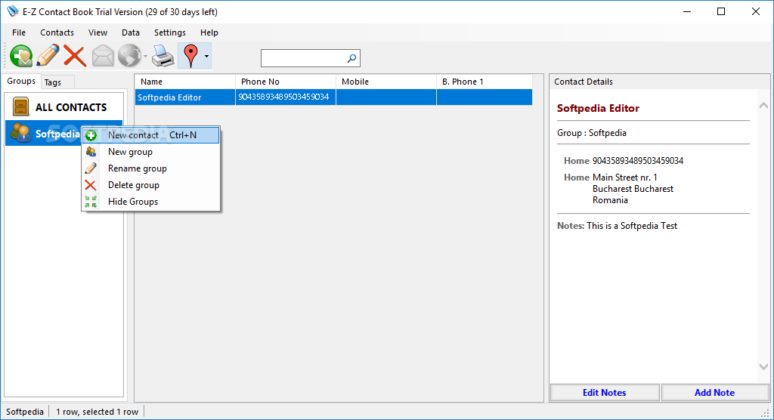774x420 pixels.
Task: Select Hide Groups in context menu
Action: [x=132, y=201]
